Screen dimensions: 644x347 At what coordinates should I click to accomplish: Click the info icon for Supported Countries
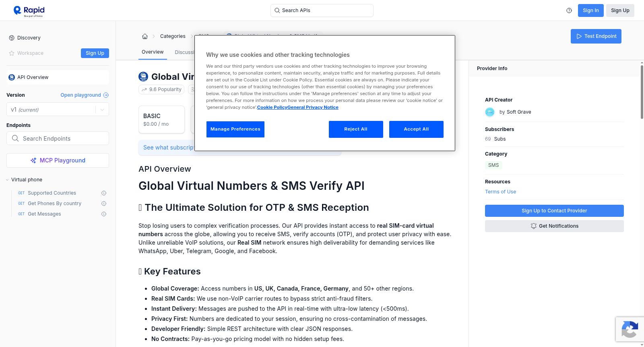[x=104, y=193]
